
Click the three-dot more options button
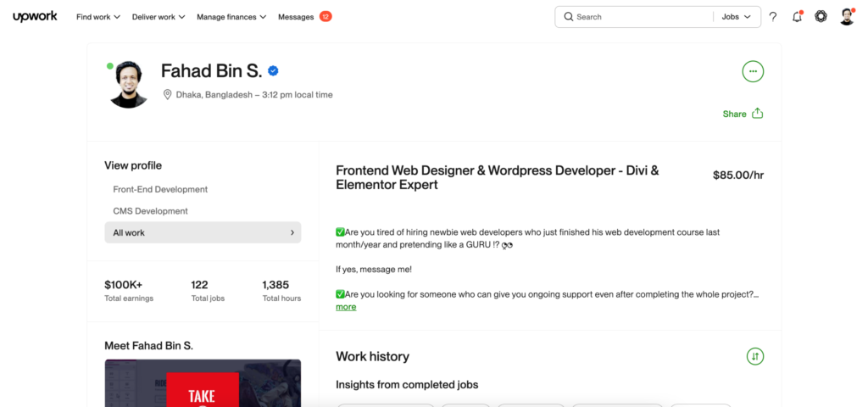click(752, 71)
